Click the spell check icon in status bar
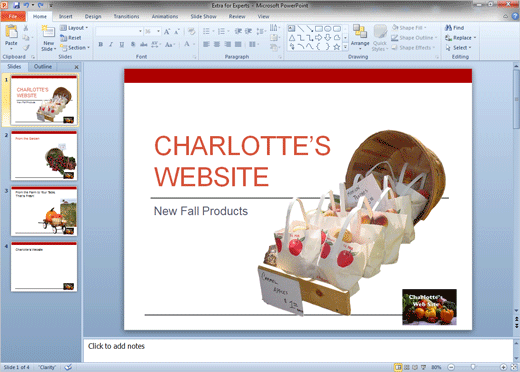The width and height of the screenshot is (520, 372). coord(68,367)
